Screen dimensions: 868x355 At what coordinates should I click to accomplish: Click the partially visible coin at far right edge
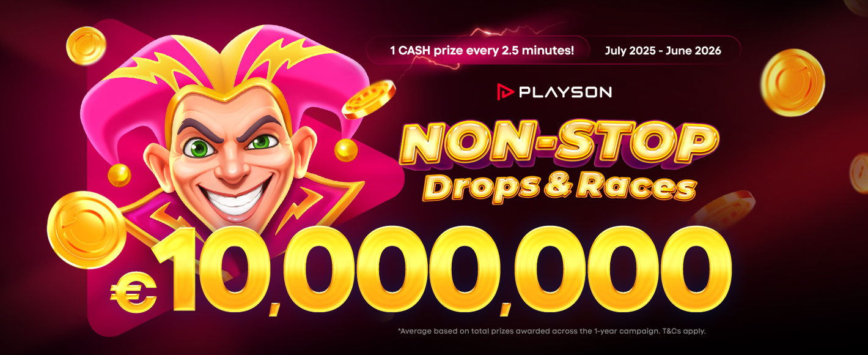click(x=859, y=173)
